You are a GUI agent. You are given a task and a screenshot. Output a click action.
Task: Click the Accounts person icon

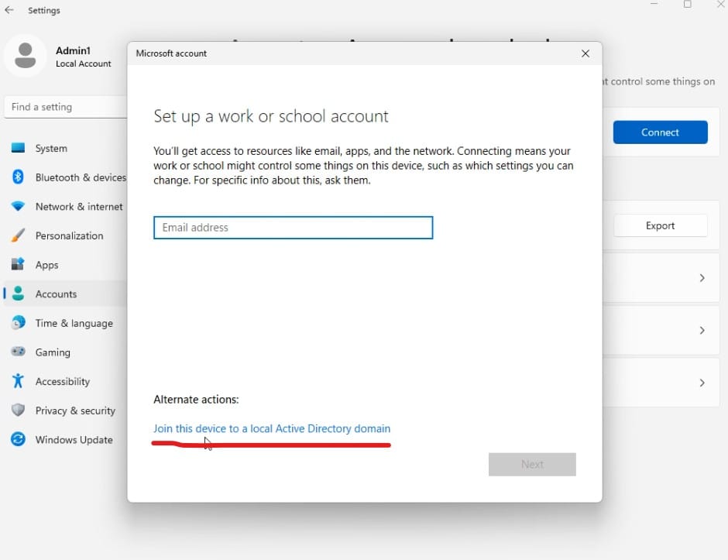click(18, 294)
